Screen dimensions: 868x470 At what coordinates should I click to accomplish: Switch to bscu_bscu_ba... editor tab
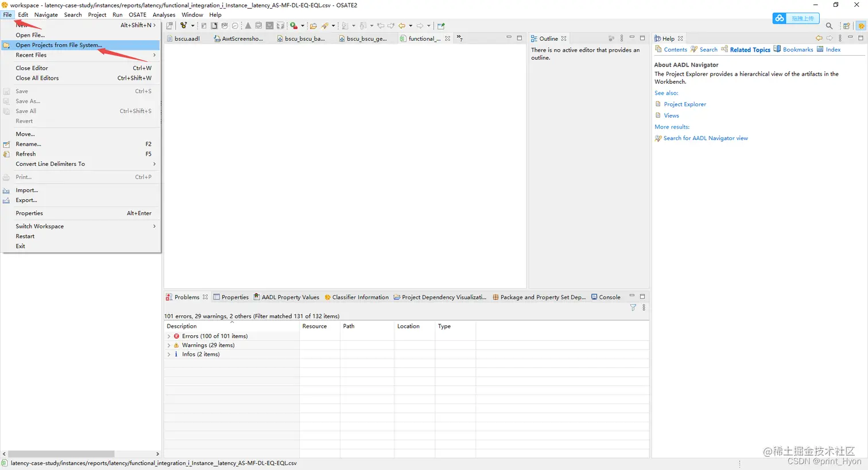tap(300, 38)
